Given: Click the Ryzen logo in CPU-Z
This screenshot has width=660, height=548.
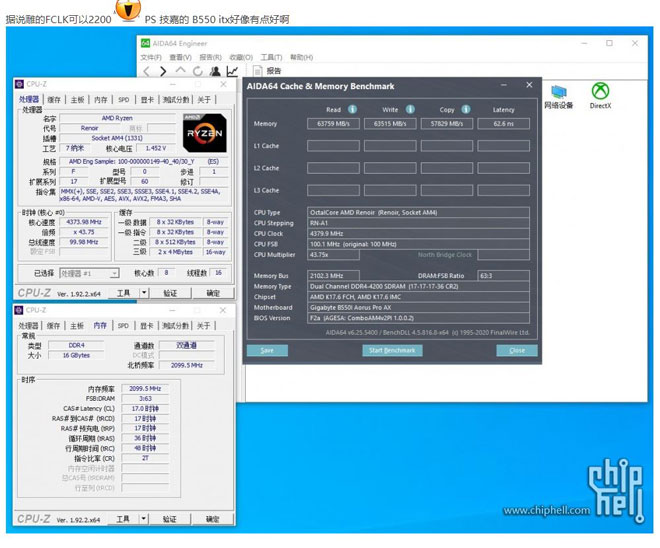Looking at the screenshot, I should point(205,133).
